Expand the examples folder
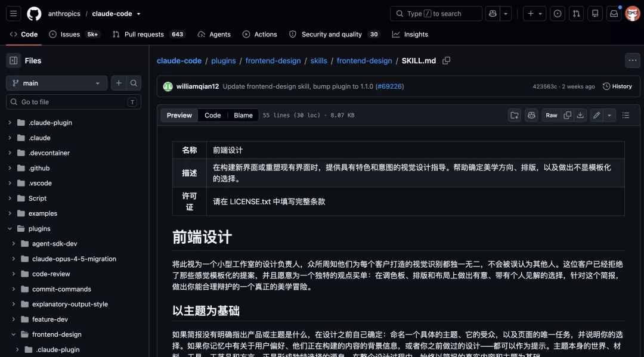Screen dimensions: 644x357 point(10,213)
